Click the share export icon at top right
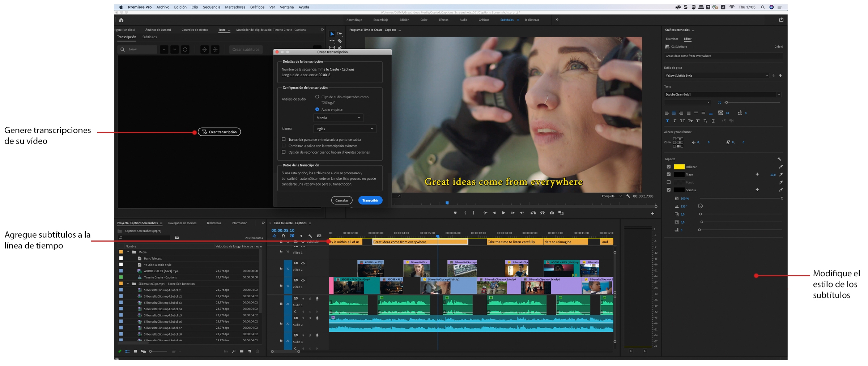The image size is (868, 366). [x=781, y=20]
